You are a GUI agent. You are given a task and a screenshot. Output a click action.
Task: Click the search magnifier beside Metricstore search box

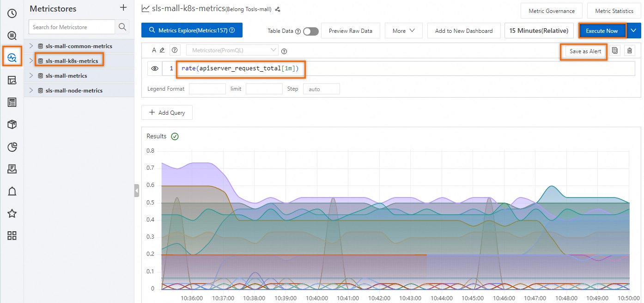(122, 27)
